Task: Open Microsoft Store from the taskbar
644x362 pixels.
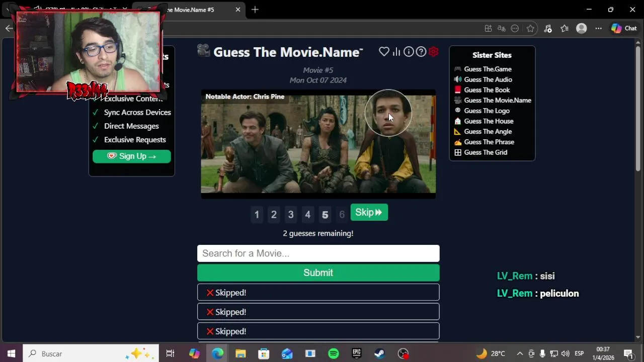Action: [x=264, y=354]
